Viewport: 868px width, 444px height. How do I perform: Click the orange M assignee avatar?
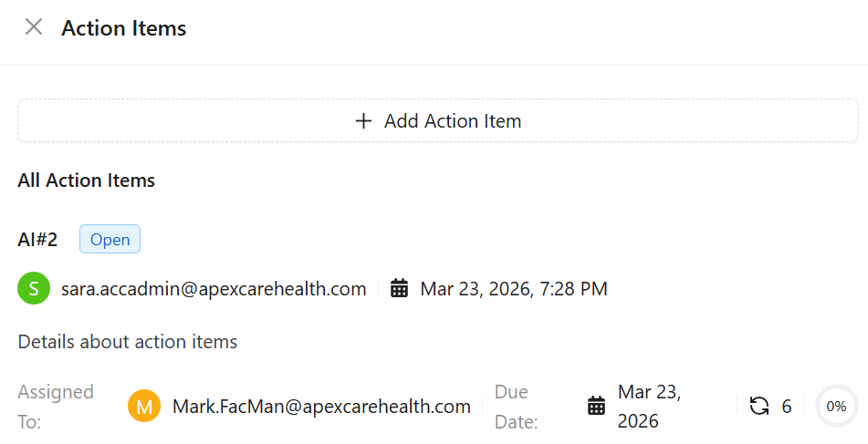pos(144,407)
